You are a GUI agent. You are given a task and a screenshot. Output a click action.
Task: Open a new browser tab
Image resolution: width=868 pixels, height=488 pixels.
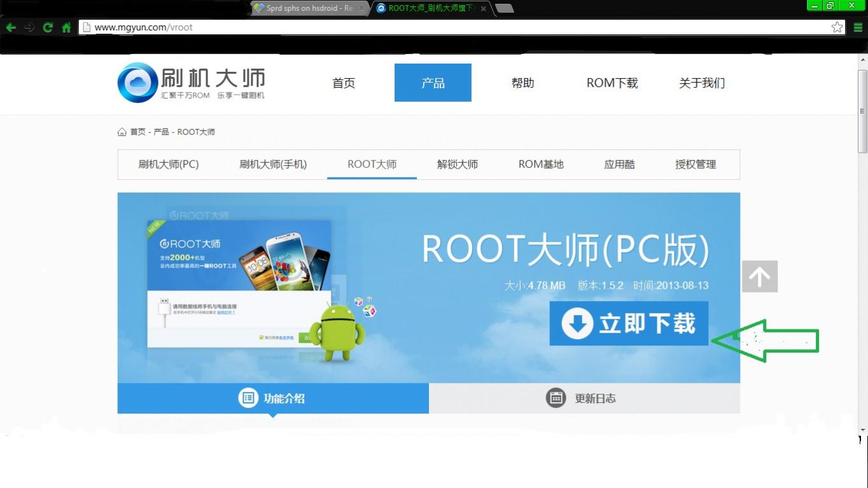504,8
